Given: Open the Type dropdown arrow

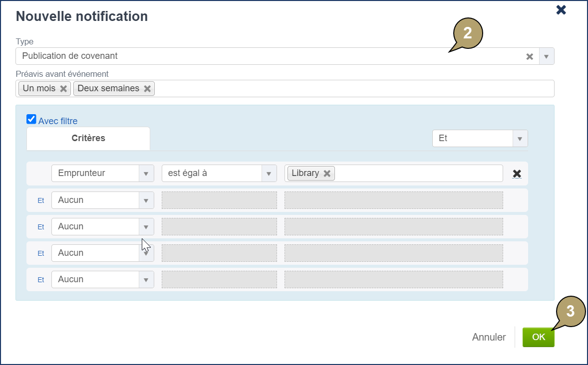Looking at the screenshot, I should pyautogui.click(x=546, y=56).
